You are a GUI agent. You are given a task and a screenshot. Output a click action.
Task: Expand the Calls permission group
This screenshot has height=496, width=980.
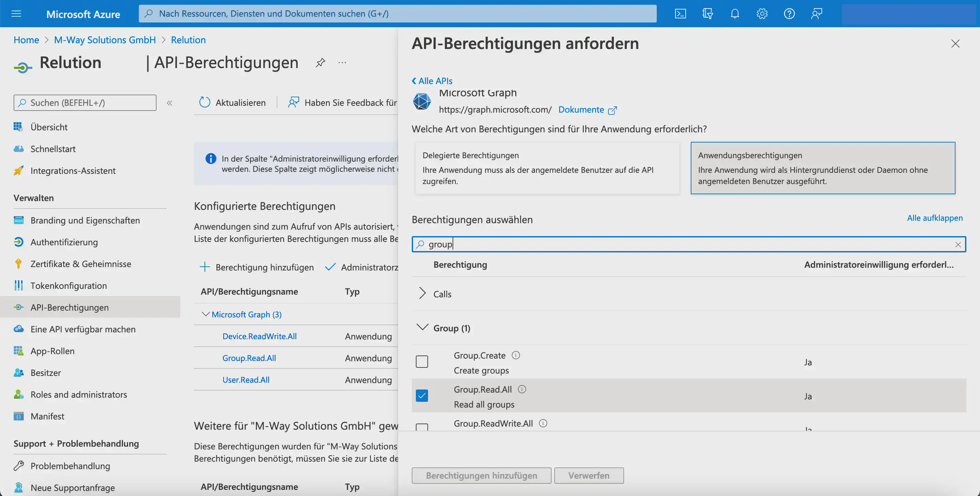click(422, 293)
